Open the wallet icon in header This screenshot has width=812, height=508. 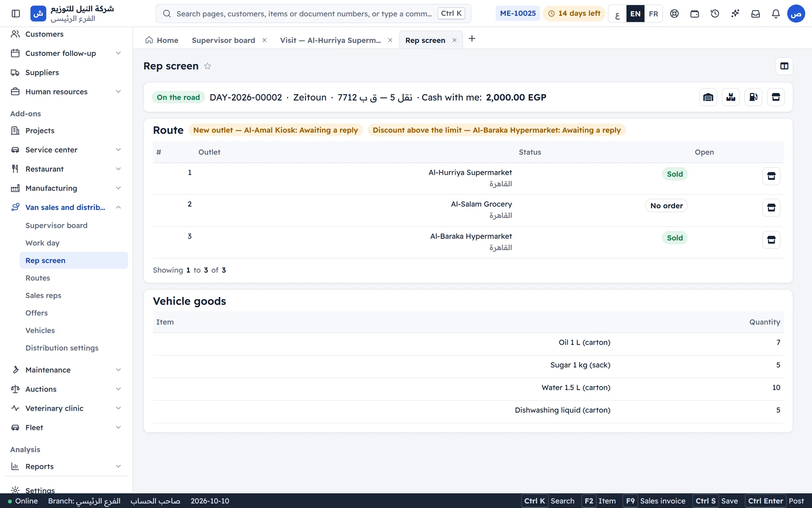pyautogui.click(x=695, y=14)
